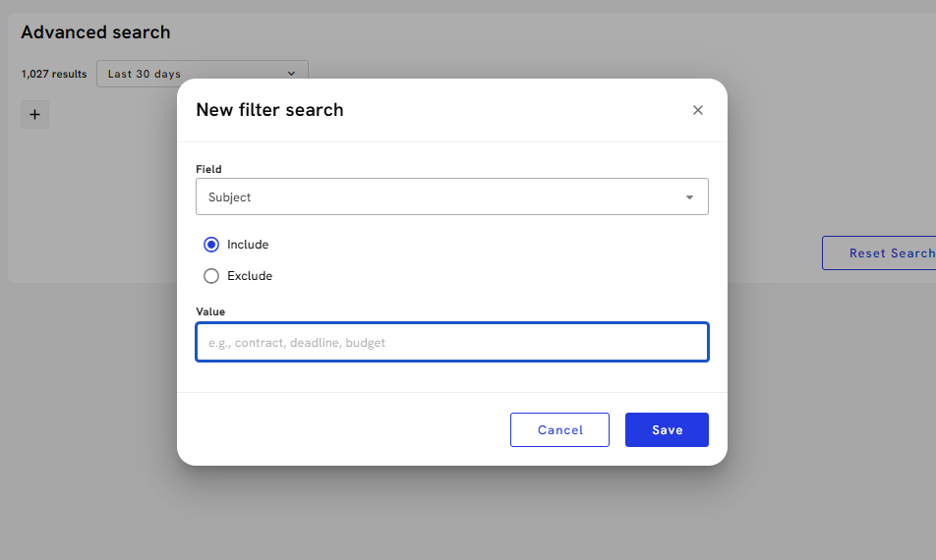Open the Subject field combo box
This screenshot has height=560, width=936.
pos(451,196)
